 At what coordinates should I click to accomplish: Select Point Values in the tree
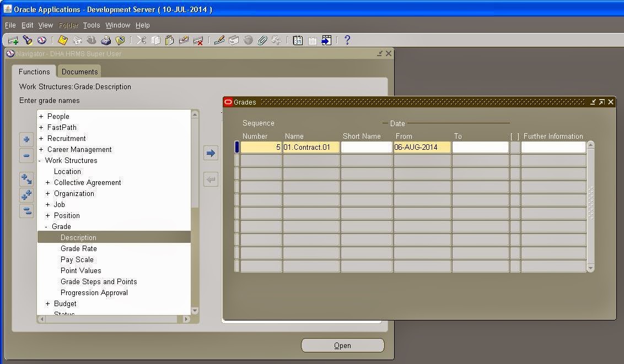tap(81, 270)
